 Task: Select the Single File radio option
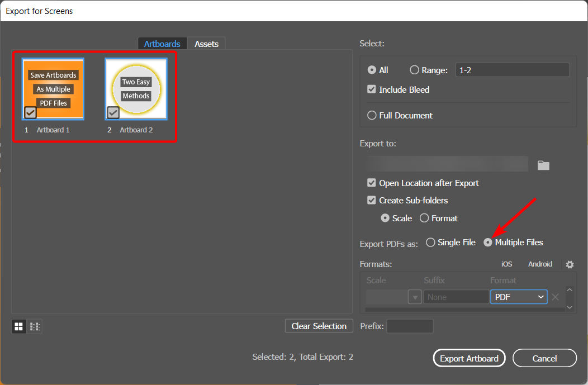[430, 243]
